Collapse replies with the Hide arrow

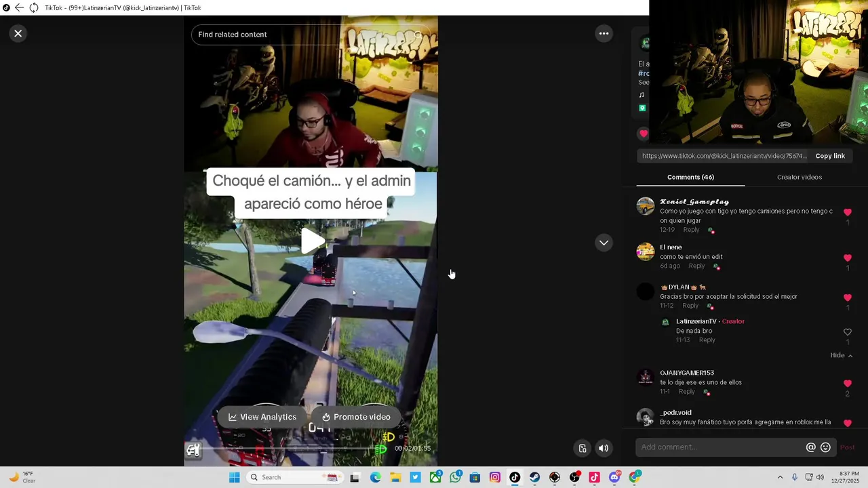[x=842, y=355]
